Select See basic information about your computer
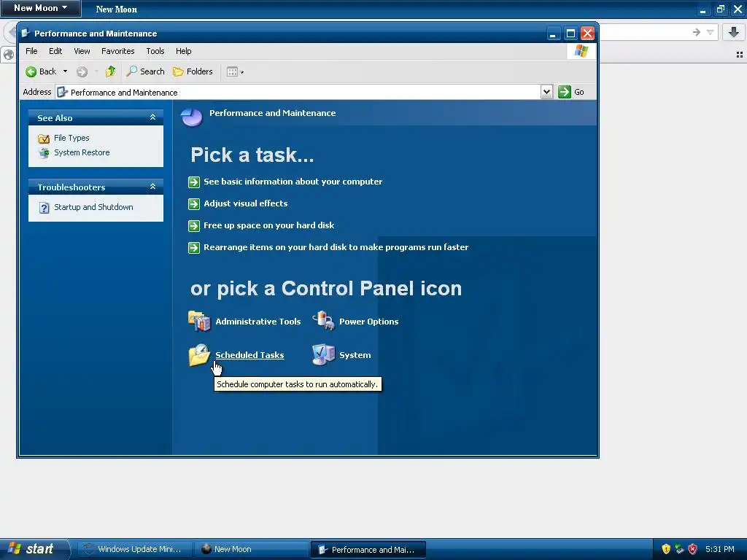Viewport: 747px width, 560px height. click(x=293, y=182)
